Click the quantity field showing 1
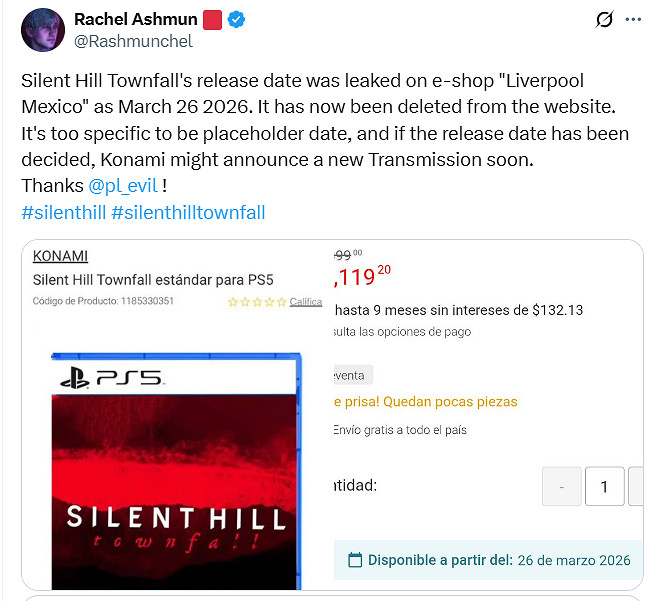659x601 pixels. [x=604, y=487]
